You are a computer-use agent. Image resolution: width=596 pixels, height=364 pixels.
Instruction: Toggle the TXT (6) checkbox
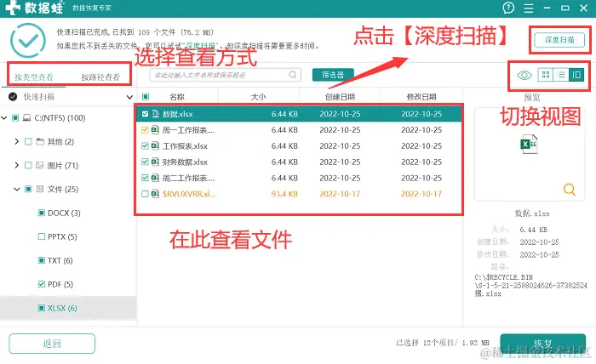coord(42,260)
